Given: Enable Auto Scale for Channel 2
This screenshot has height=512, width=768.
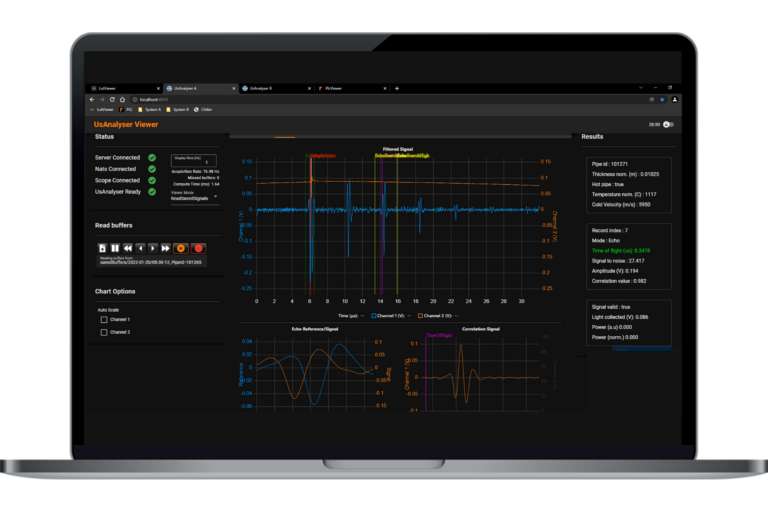Looking at the screenshot, I should click(104, 331).
